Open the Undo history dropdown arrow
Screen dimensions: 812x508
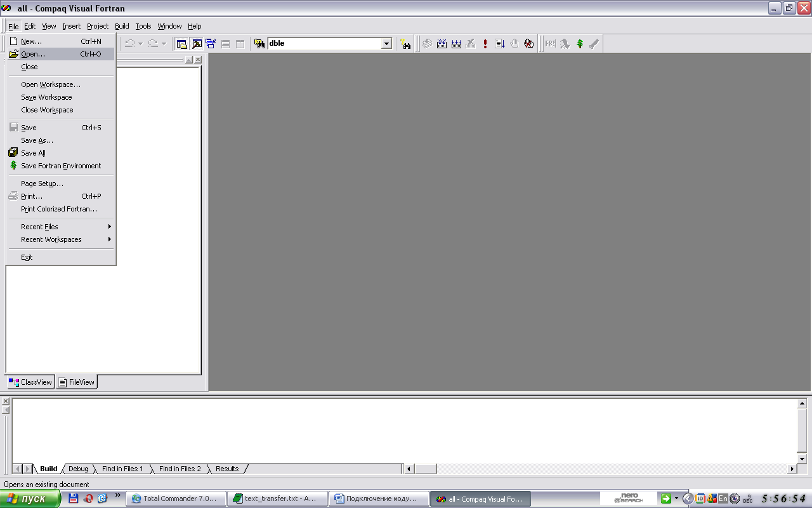(x=140, y=44)
